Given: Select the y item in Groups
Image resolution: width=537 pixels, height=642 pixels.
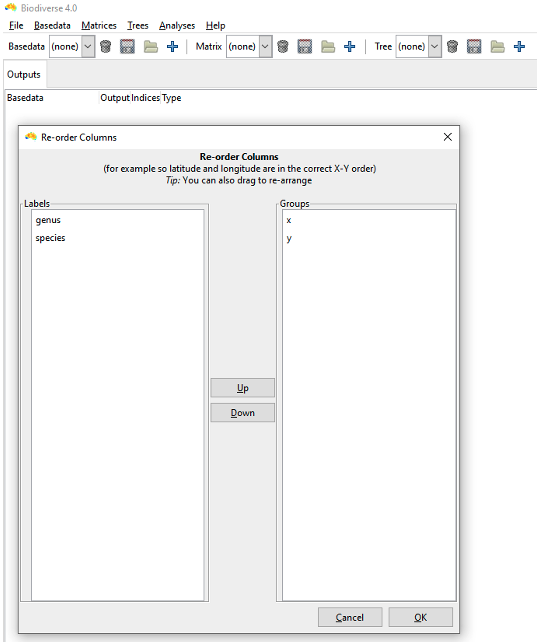Looking at the screenshot, I should [x=289, y=238].
